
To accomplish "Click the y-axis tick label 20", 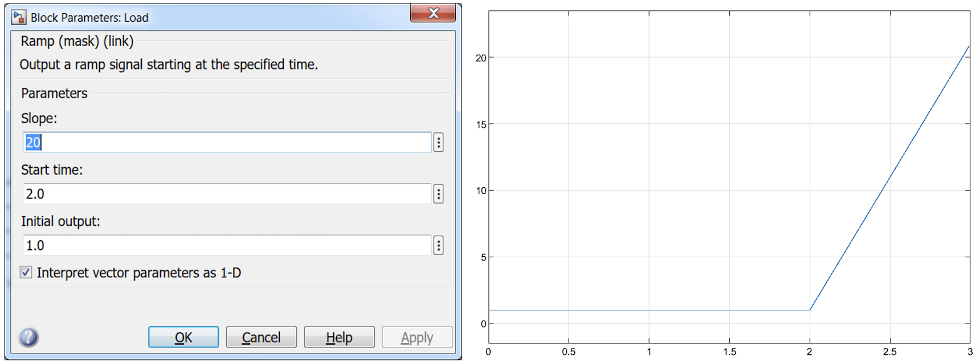I will tap(481, 58).
